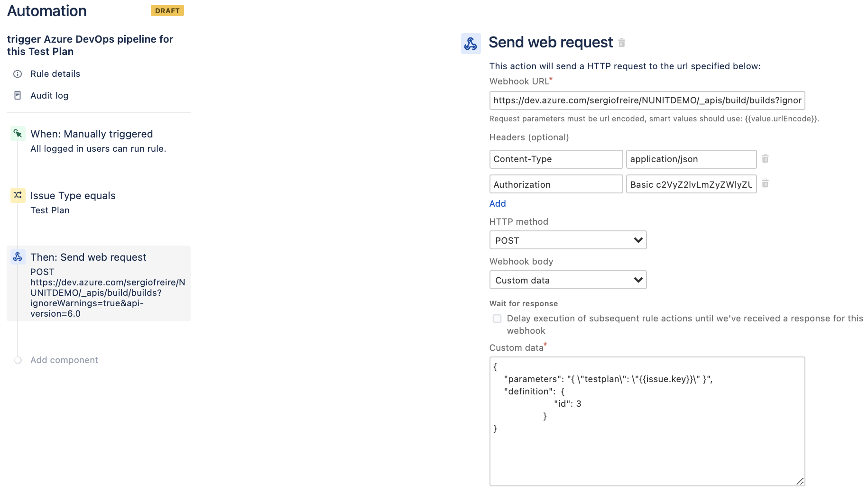Click the Add header link
Viewport: 868px width, 493px height.
498,203
